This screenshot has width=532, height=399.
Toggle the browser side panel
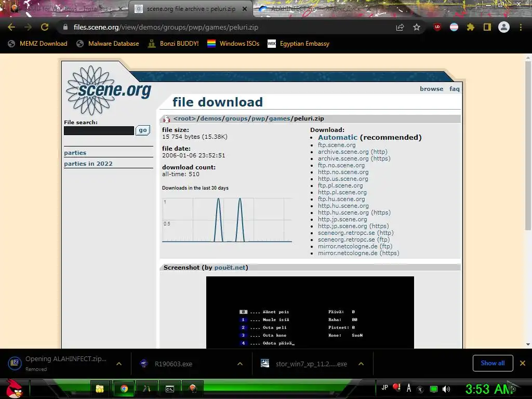click(487, 27)
